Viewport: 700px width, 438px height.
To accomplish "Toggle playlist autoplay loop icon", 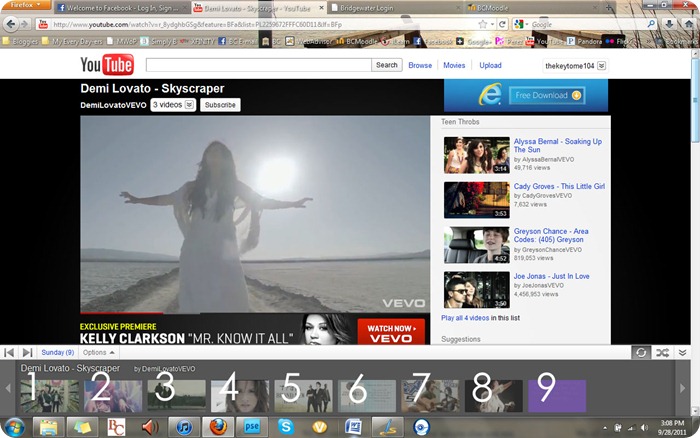I will (641, 352).
